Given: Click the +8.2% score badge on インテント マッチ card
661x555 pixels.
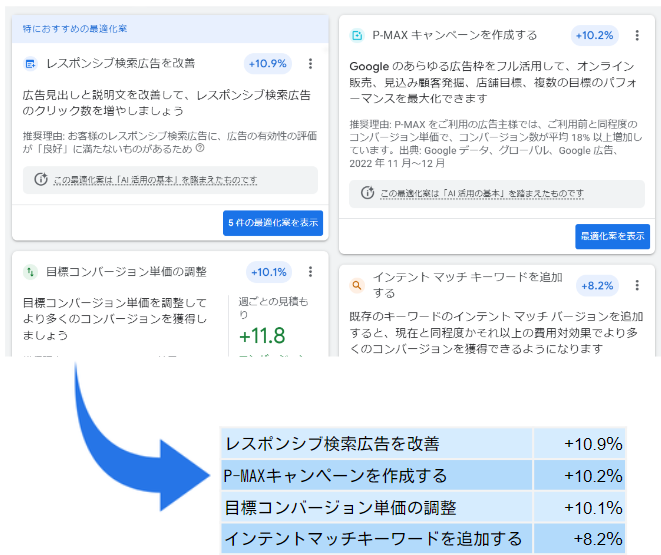Looking at the screenshot, I should 597,285.
